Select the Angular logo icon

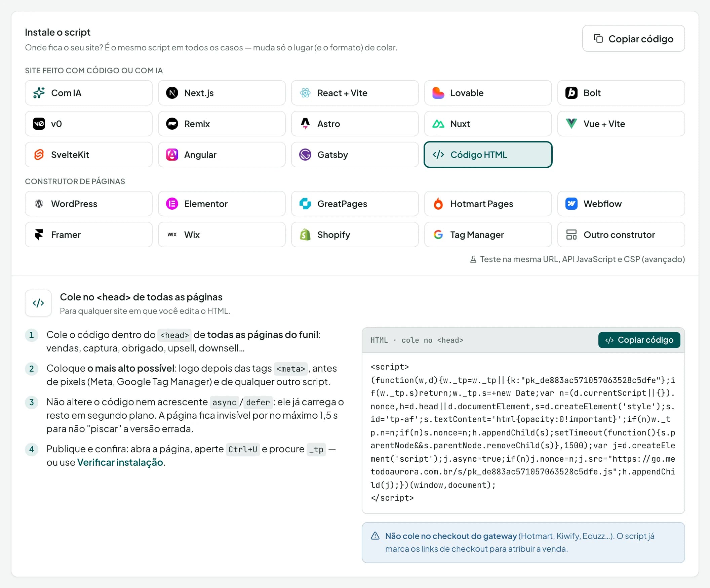click(x=172, y=155)
